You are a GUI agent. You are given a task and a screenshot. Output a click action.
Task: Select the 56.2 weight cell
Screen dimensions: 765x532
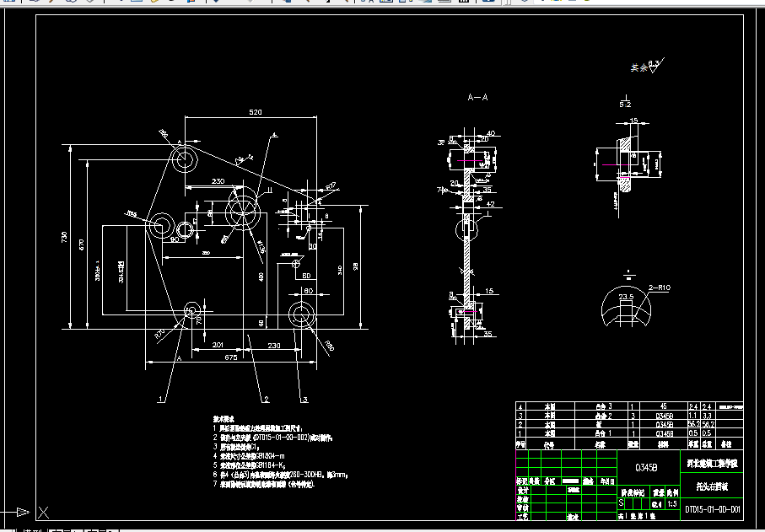click(x=693, y=424)
